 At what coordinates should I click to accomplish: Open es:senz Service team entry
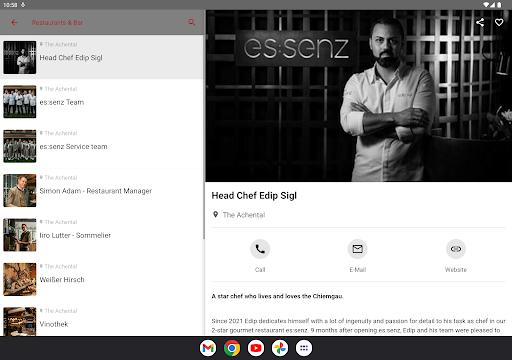click(102, 146)
